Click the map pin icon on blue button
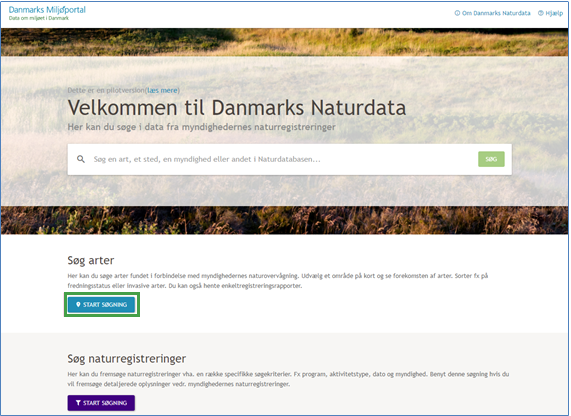 (78, 305)
